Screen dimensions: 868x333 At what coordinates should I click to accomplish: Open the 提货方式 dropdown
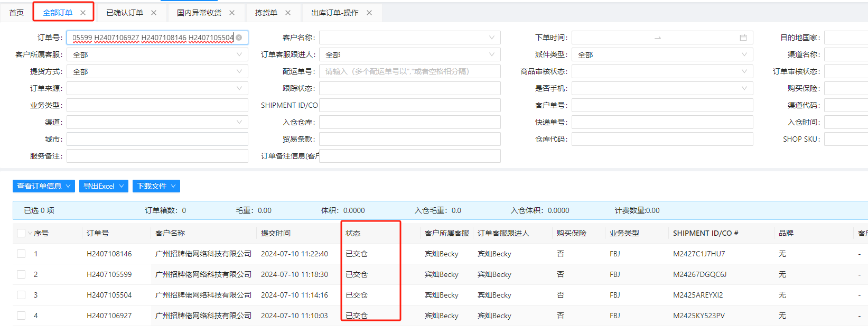coord(157,71)
